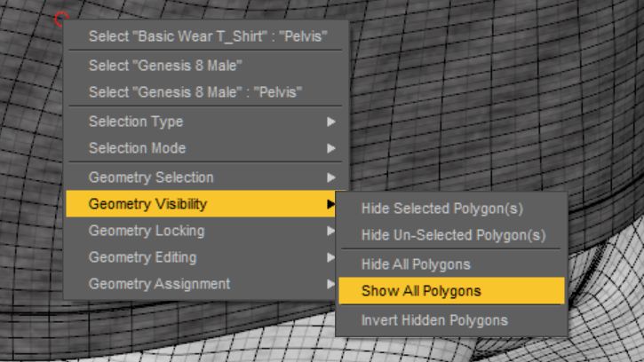Screen dimensions: 644x362
Task: Choose Hide Selected Polygon(s)
Action: 451,209
